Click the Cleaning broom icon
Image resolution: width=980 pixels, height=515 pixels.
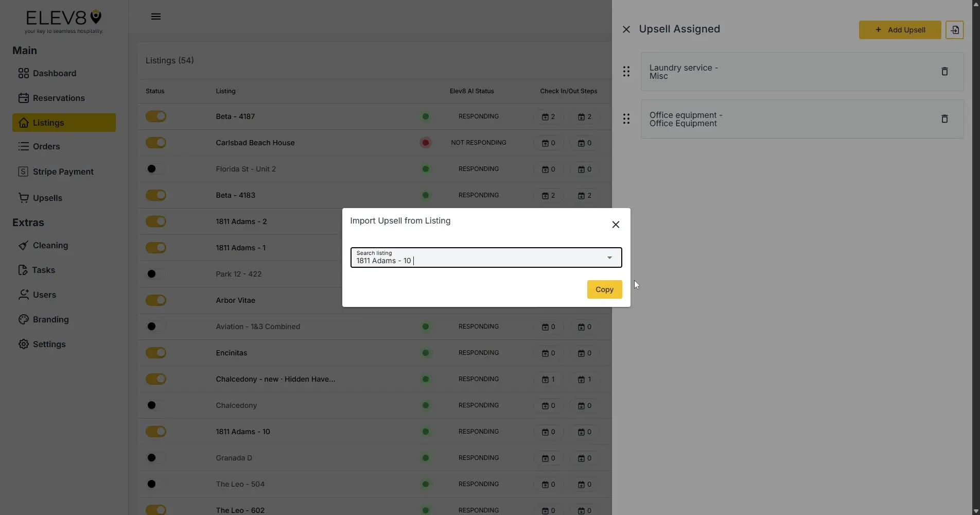point(23,245)
